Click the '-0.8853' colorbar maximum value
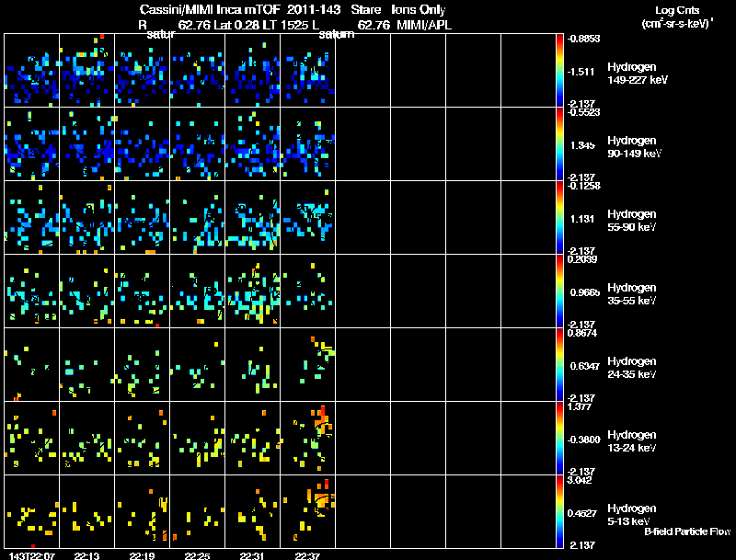The image size is (736, 560). click(x=583, y=39)
